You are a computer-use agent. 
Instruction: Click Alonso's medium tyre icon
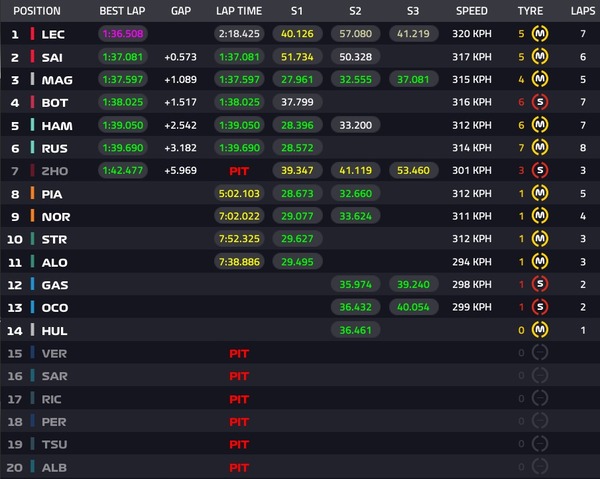point(540,261)
